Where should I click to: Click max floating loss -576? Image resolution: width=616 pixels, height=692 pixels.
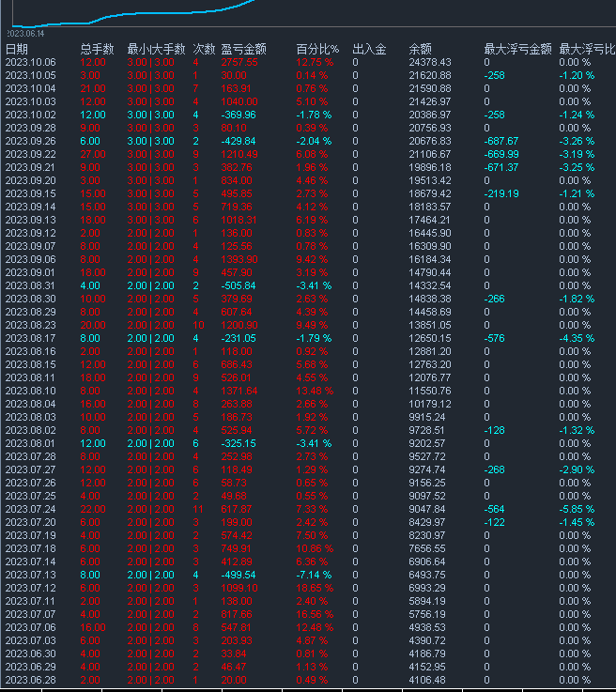[494, 339]
